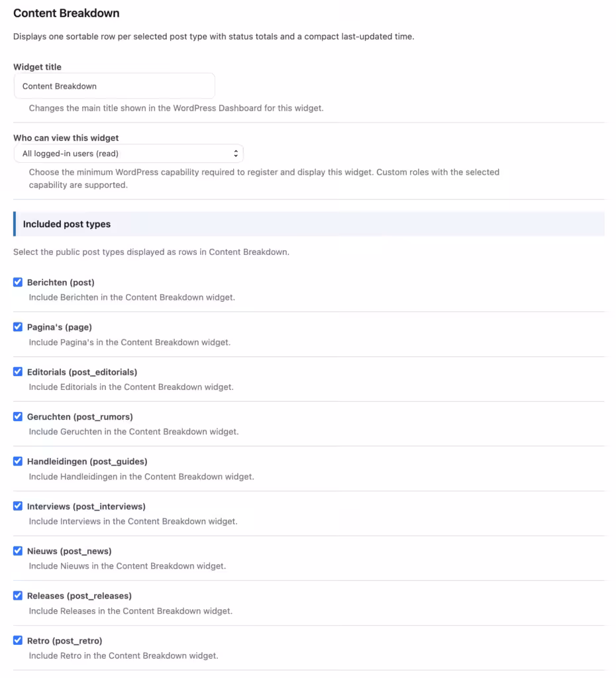
Task: Click the Content Breakdown heading
Action: pyautogui.click(x=66, y=13)
